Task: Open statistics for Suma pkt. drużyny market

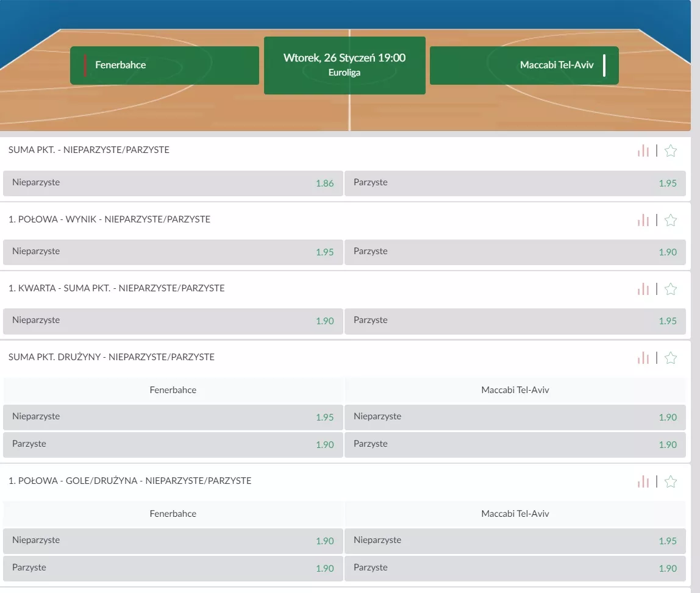Action: [x=643, y=358]
